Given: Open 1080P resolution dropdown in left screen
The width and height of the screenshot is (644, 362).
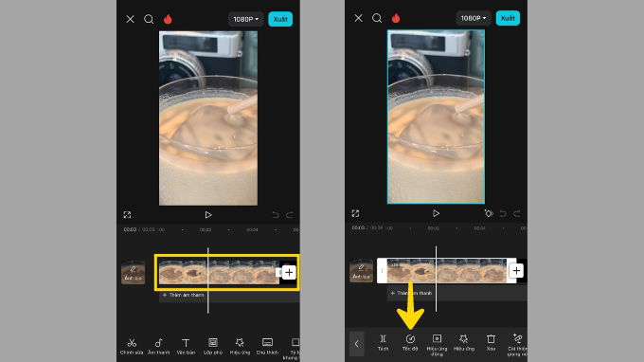Looking at the screenshot, I should (245, 19).
